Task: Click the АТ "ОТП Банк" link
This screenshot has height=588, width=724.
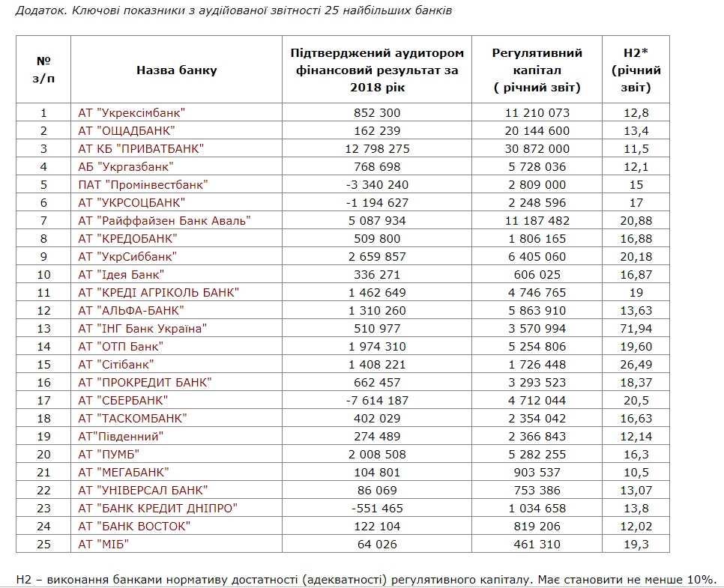Action: coord(121,347)
